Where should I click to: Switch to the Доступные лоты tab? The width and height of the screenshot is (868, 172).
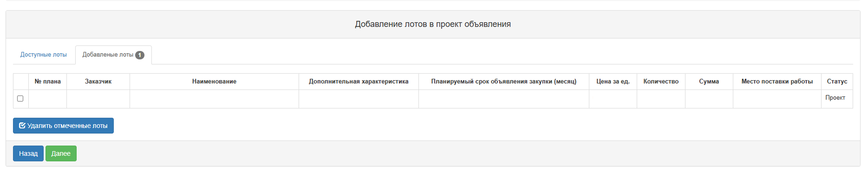[43, 55]
